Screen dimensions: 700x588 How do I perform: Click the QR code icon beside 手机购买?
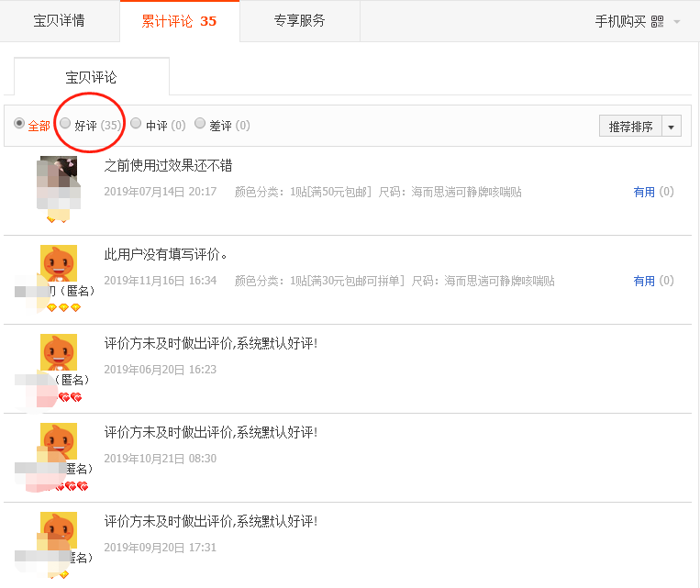(x=657, y=22)
